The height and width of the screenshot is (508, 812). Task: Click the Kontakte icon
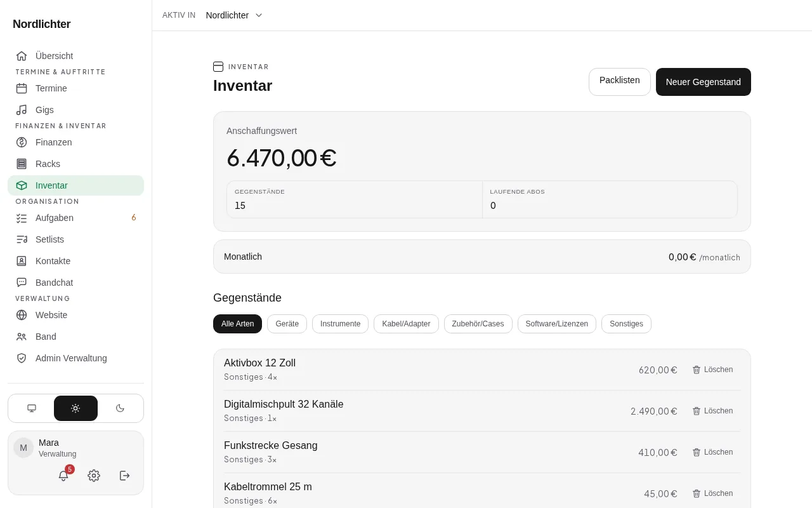[x=22, y=261]
